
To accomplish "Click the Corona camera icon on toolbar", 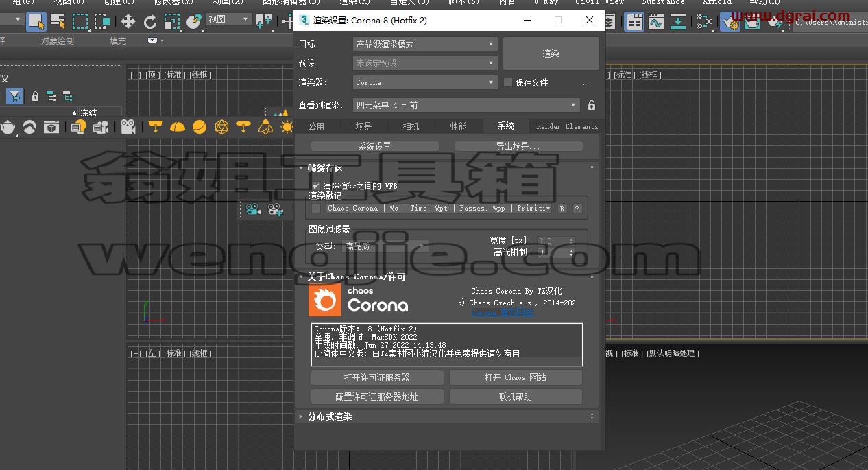I will tap(128, 127).
